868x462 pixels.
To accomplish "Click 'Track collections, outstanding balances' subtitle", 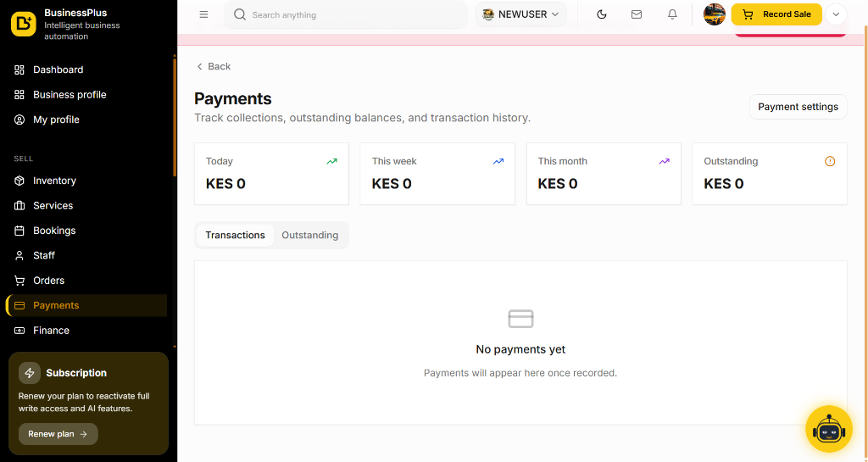I will [x=362, y=118].
